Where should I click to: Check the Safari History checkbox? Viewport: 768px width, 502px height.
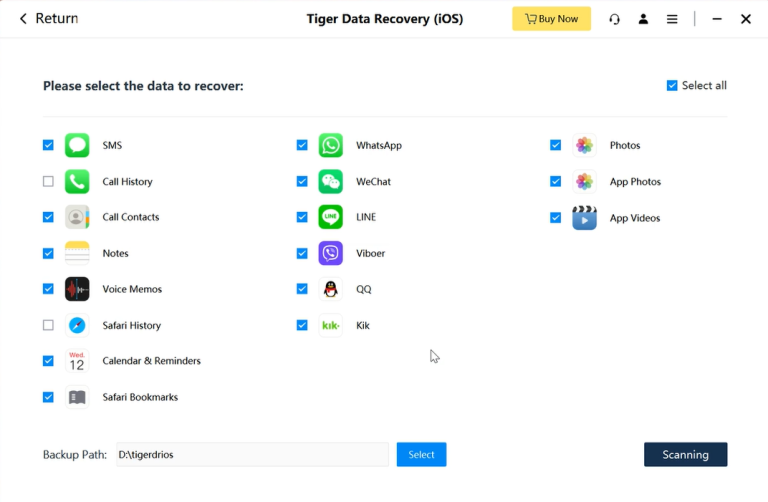pos(48,325)
